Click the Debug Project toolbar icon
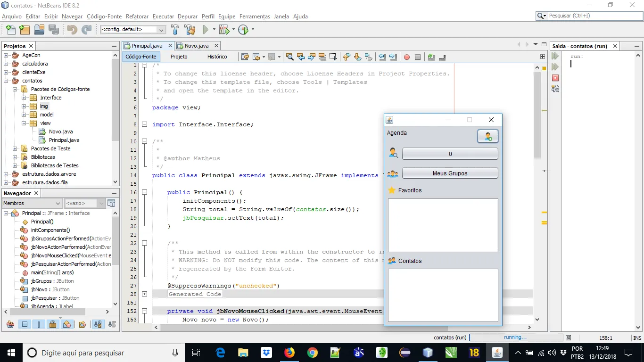 coord(224,30)
